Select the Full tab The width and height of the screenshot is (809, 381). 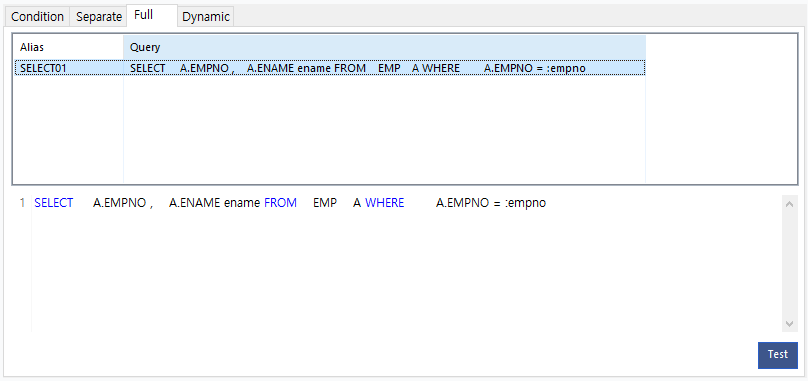tap(152, 15)
